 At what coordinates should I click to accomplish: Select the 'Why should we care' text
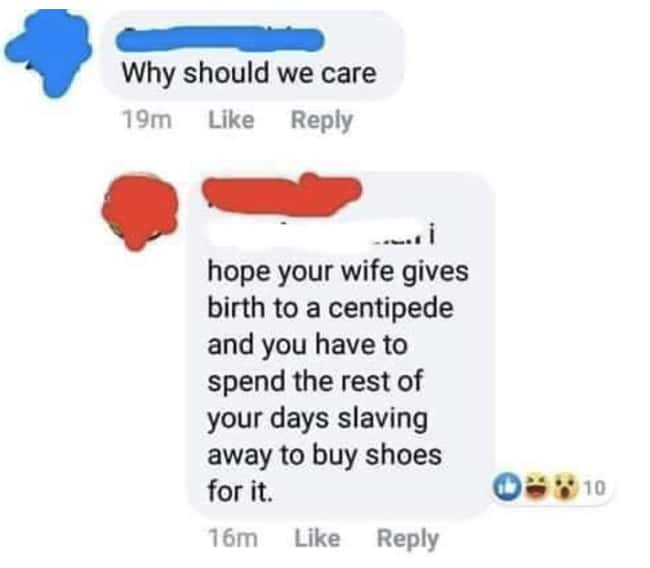click(250, 74)
